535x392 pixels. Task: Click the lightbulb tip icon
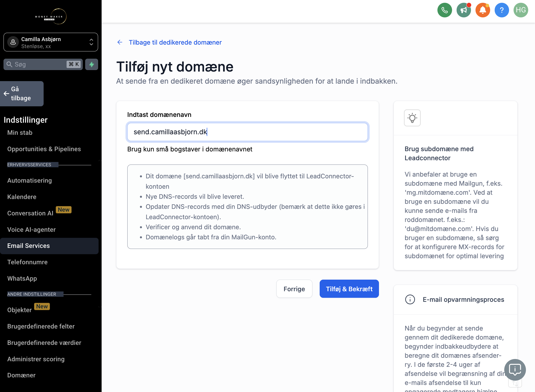412,118
